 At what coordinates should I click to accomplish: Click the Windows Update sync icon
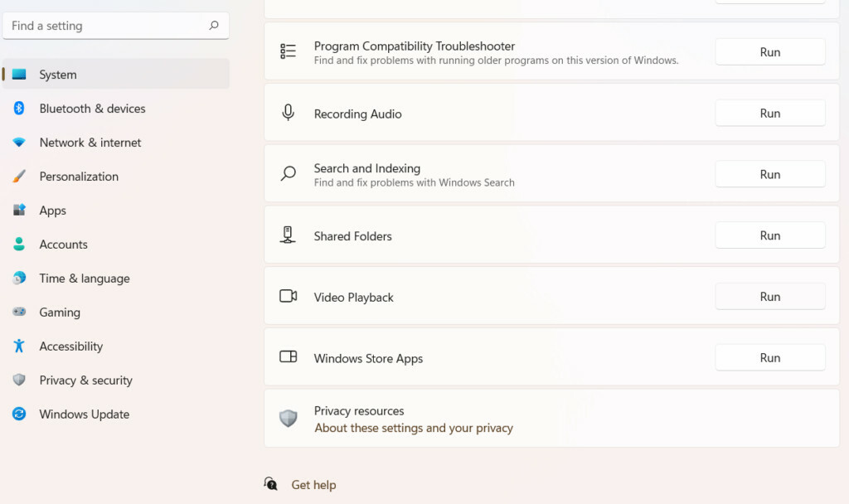point(19,414)
